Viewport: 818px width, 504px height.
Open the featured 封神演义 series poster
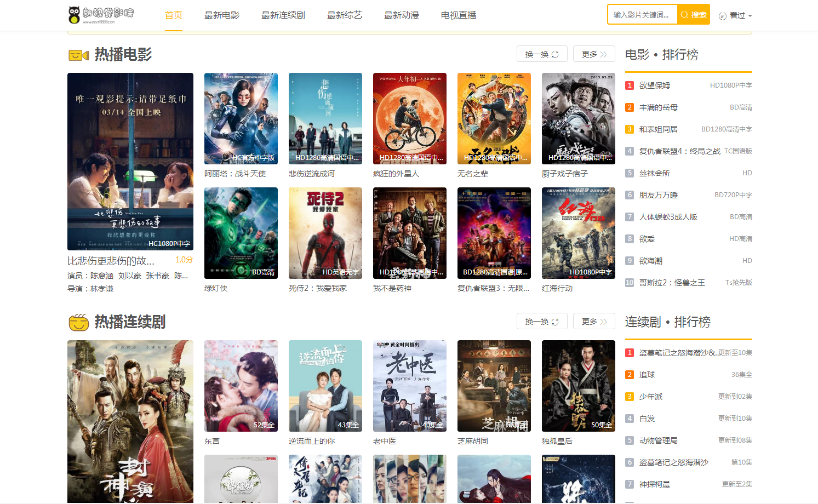(x=130, y=421)
